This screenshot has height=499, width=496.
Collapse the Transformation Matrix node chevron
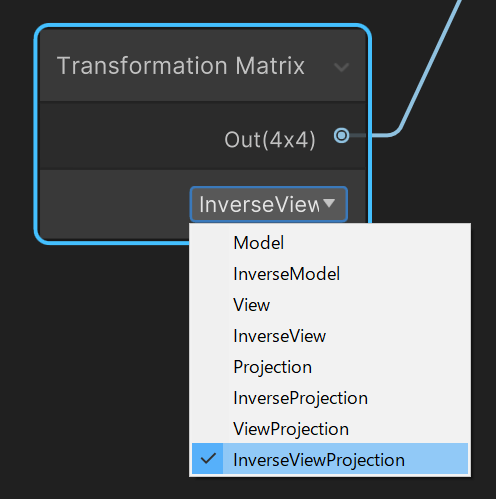click(342, 68)
